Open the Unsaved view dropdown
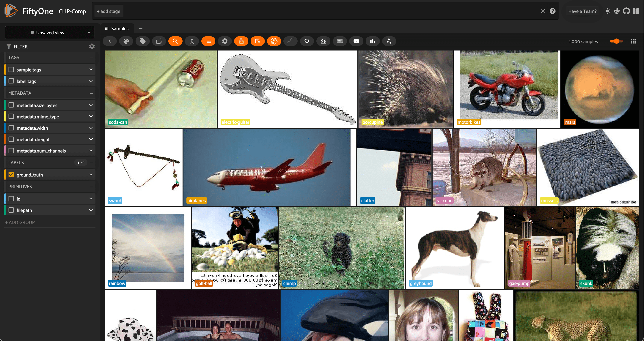This screenshot has height=341, width=644. pos(50,32)
